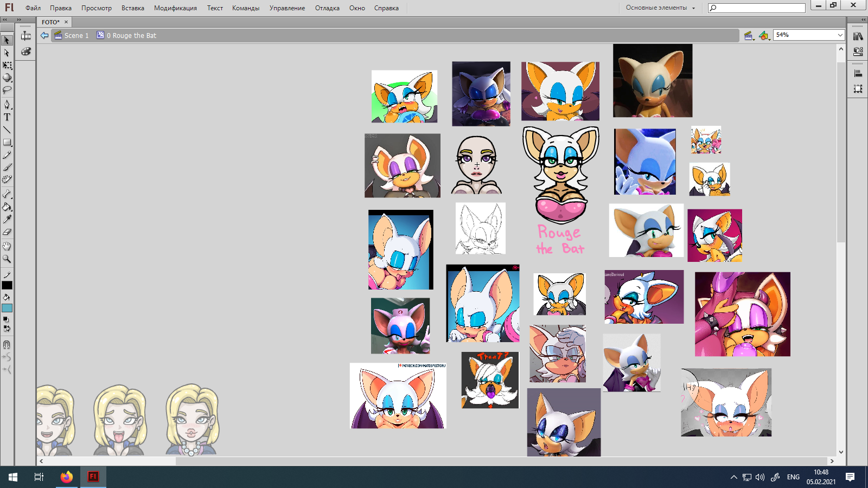868x488 pixels.
Task: Open the Components panel icon
Action: [x=858, y=52]
